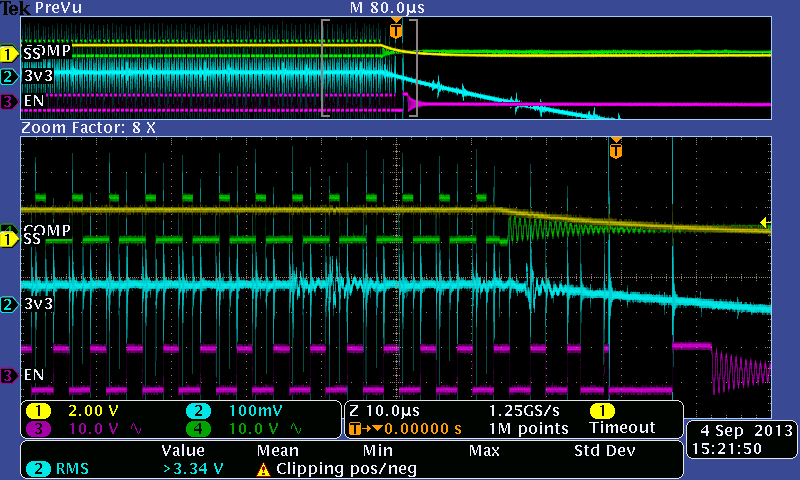Select green channel 4 marker in zoomed window
The width and height of the screenshot is (800, 480).
pos(9,228)
